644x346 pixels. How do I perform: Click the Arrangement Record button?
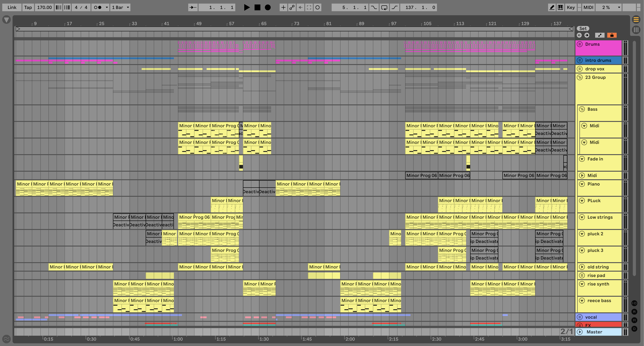point(268,7)
